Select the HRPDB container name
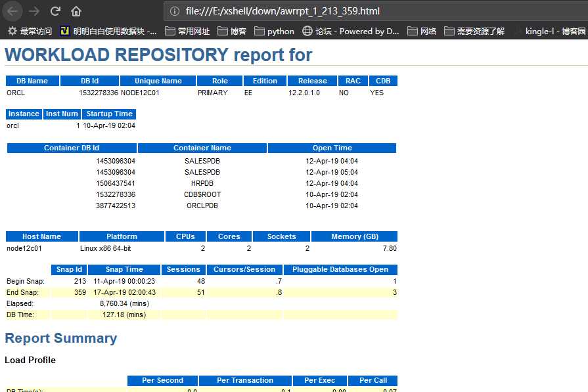Viewport: 588px width, 392px height. [202, 183]
